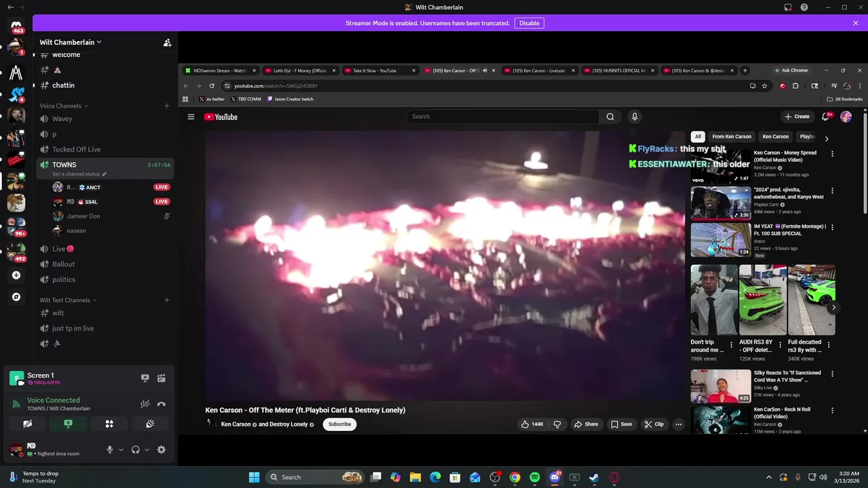Like the Ken Carson video
This screenshot has height=488, width=868.
[x=532, y=424]
